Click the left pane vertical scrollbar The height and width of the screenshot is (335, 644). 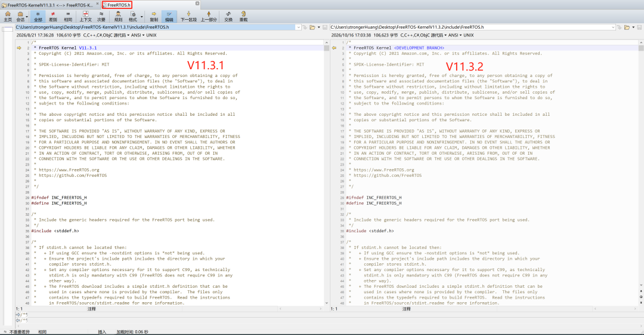tap(327, 173)
